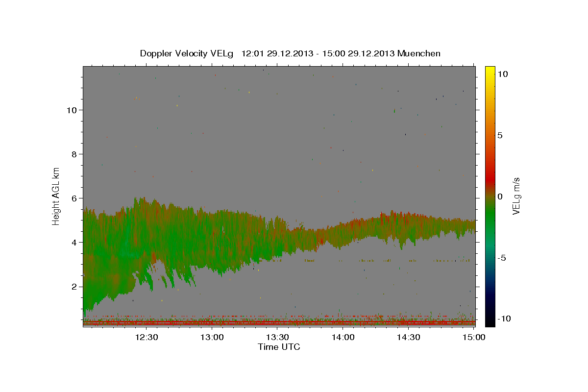Click the 13:30 time tick label

click(277, 337)
